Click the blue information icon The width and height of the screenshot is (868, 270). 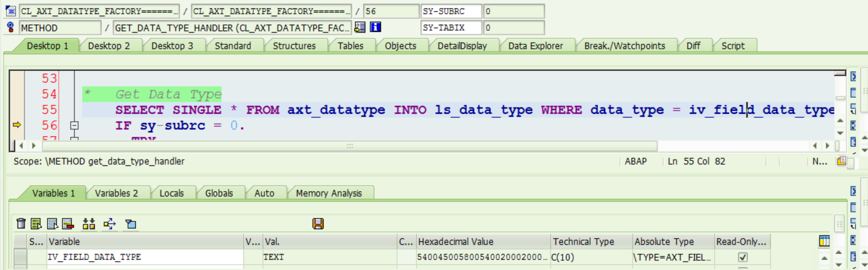pyautogui.click(x=376, y=27)
